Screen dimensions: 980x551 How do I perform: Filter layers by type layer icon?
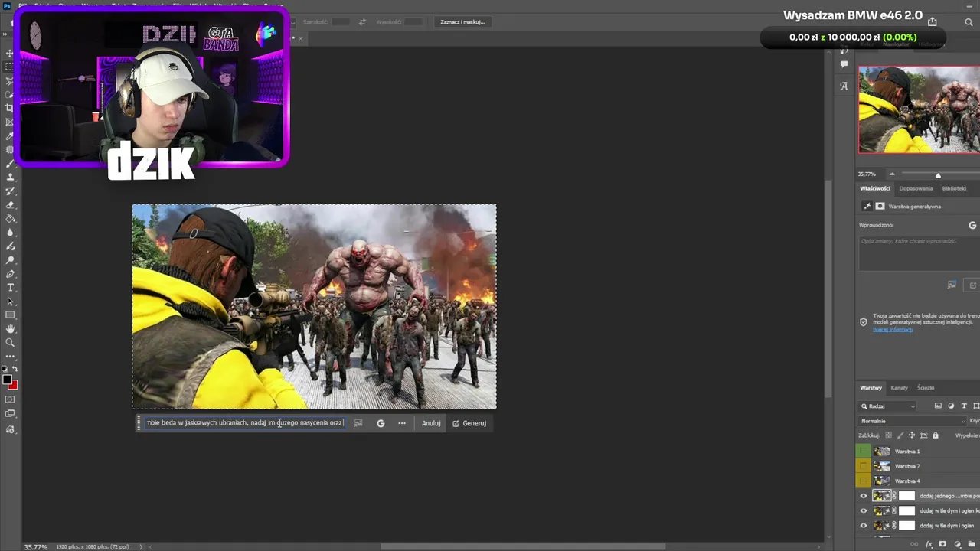(964, 406)
